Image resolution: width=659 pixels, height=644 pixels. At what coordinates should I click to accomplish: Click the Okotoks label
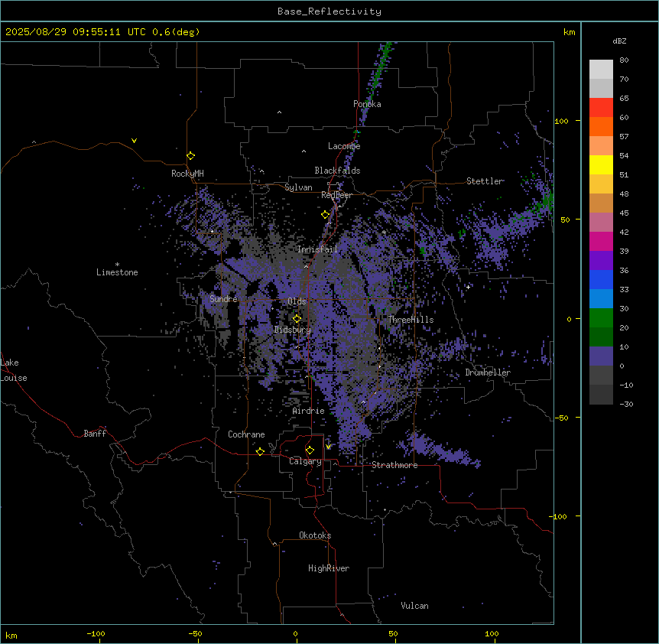(x=315, y=535)
